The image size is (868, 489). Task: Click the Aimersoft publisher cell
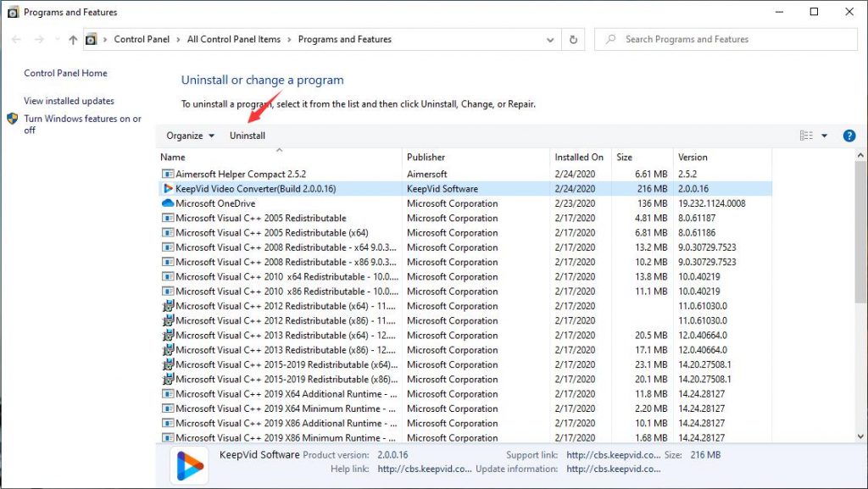click(427, 174)
